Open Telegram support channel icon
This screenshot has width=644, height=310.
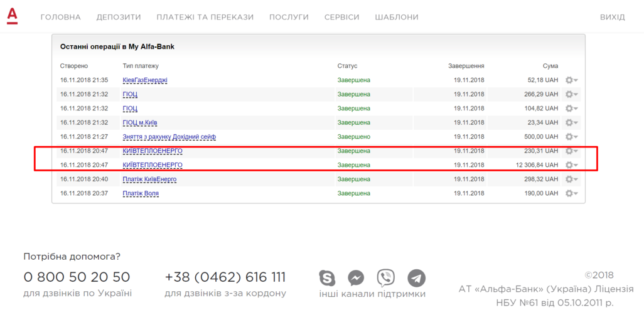416,278
